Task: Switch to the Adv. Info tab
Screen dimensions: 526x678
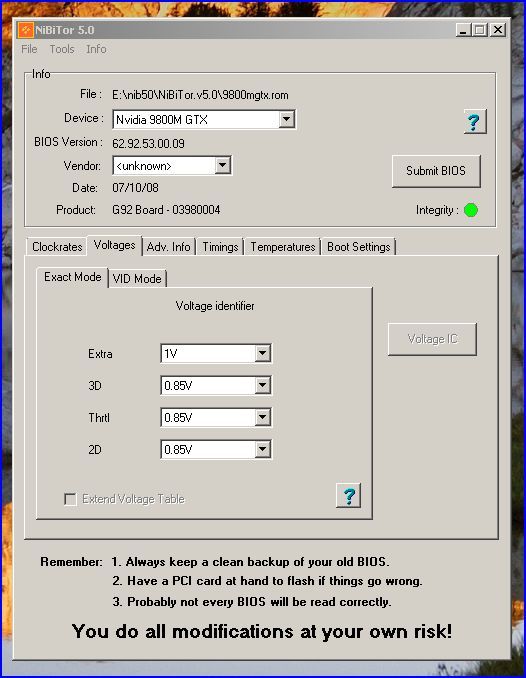Action: click(168, 247)
